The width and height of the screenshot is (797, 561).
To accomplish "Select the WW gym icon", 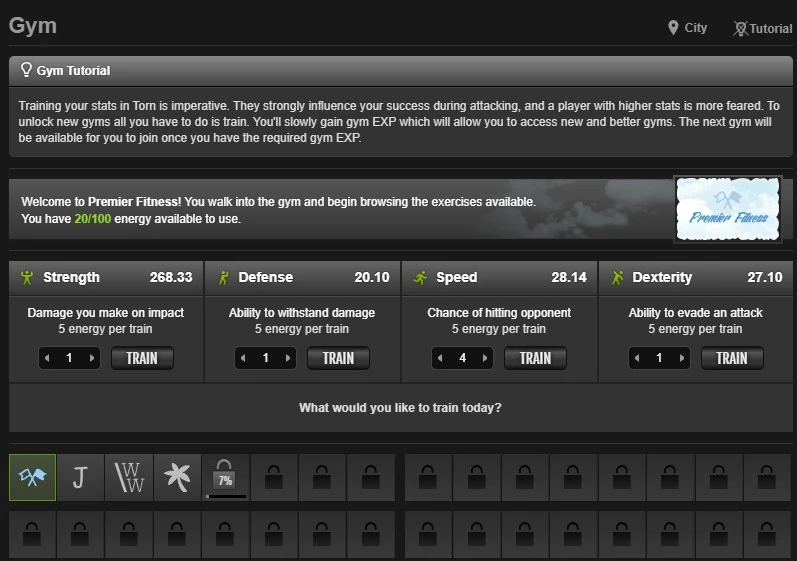I will click(129, 477).
